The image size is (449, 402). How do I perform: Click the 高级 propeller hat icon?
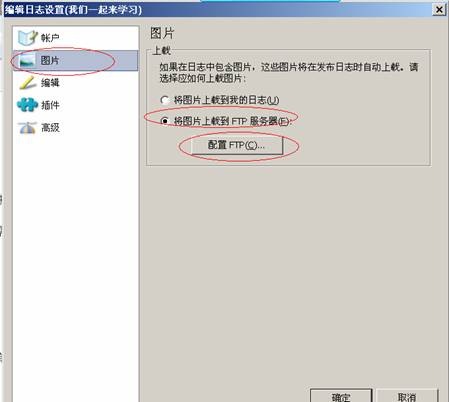tap(27, 128)
